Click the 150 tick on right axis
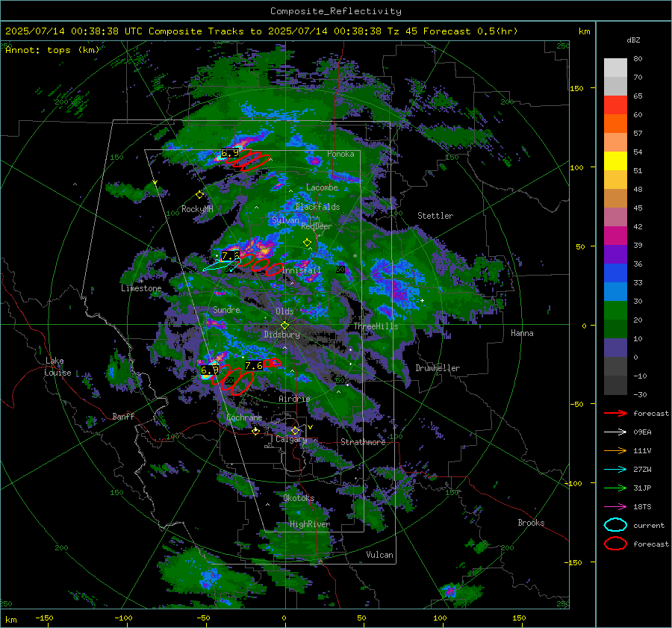 point(576,88)
